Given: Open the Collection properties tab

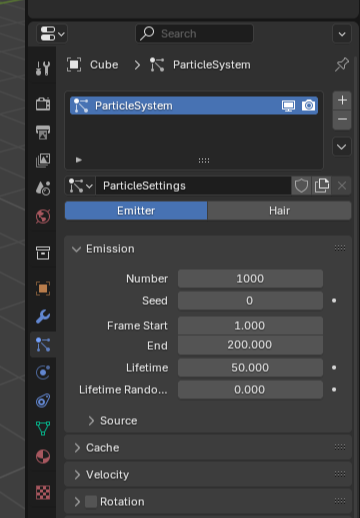Looking at the screenshot, I should click(x=43, y=253).
